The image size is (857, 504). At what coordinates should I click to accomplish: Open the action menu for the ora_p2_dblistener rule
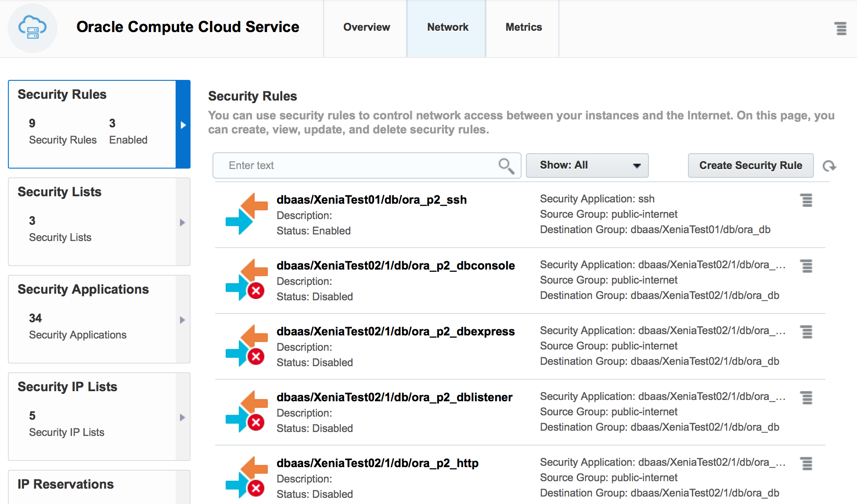coord(807,397)
